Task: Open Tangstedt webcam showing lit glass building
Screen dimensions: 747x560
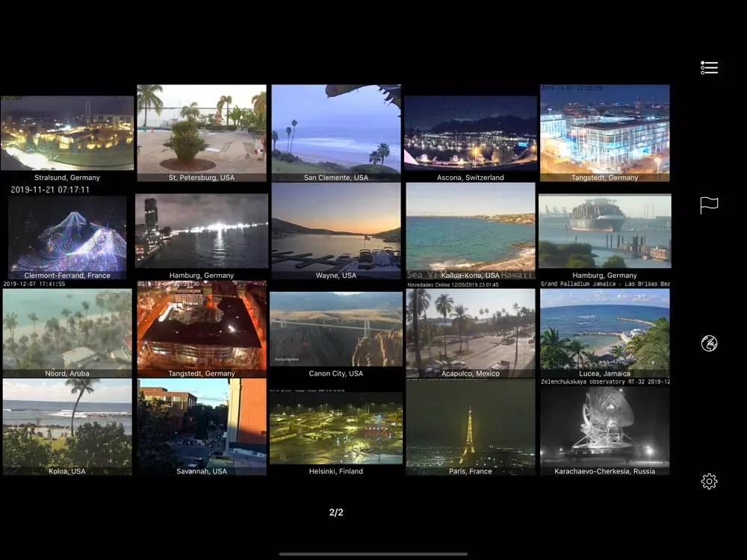Action: click(x=604, y=134)
